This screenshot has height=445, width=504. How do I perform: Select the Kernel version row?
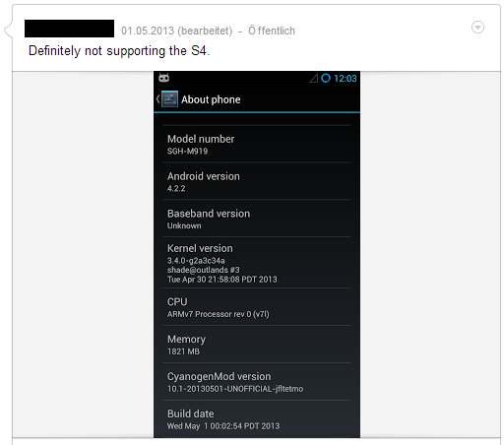[x=257, y=263]
